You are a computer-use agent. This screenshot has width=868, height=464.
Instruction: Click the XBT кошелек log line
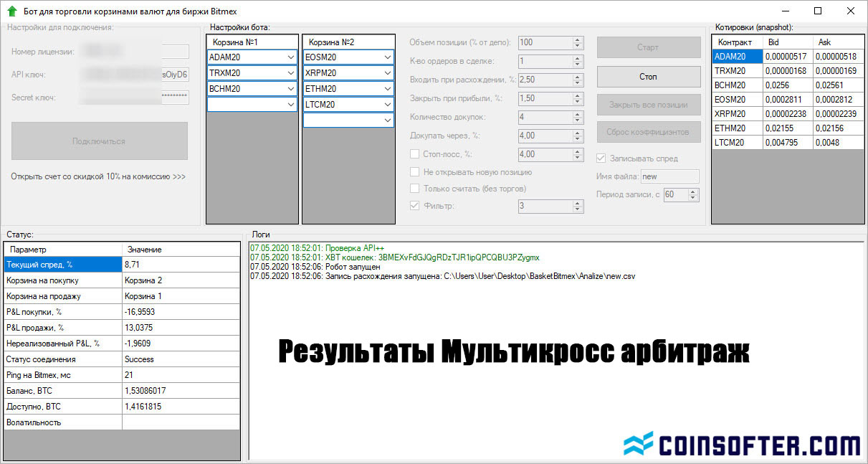(395, 257)
